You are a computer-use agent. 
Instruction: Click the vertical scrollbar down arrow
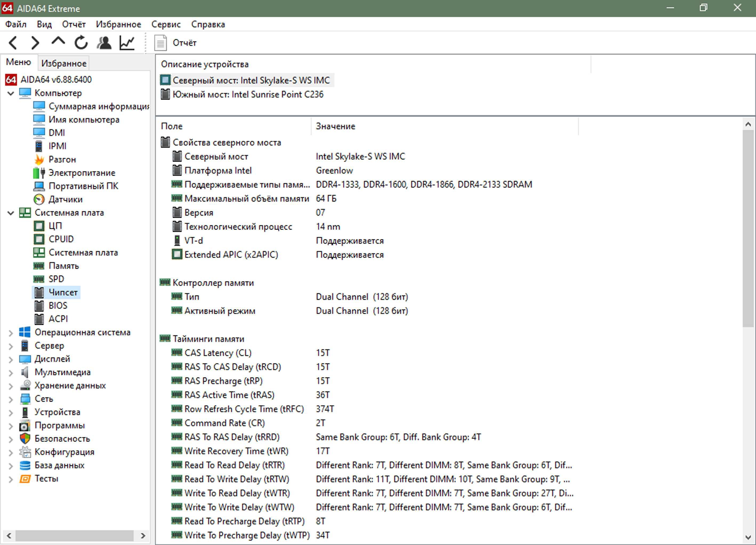(x=748, y=537)
